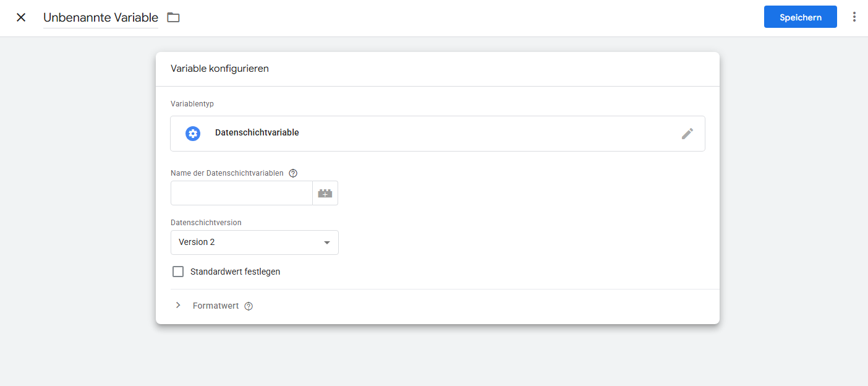Click the Variable konfigurieren heading
868x386 pixels.
tap(219, 69)
